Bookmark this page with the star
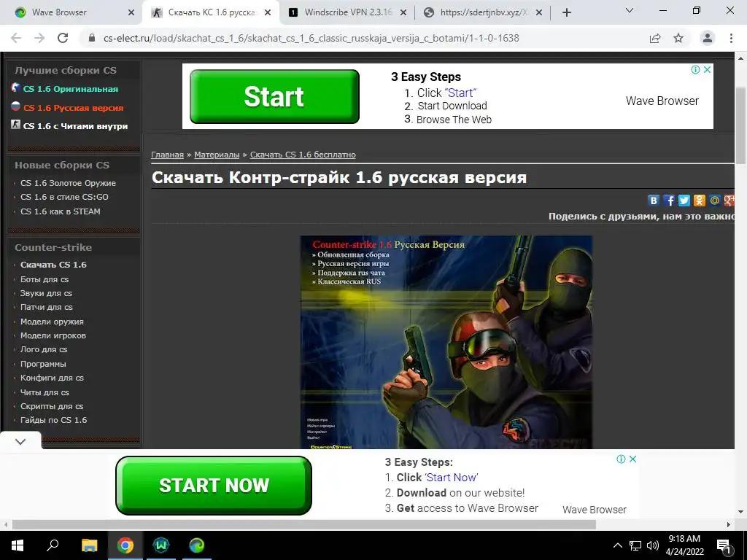 point(678,38)
